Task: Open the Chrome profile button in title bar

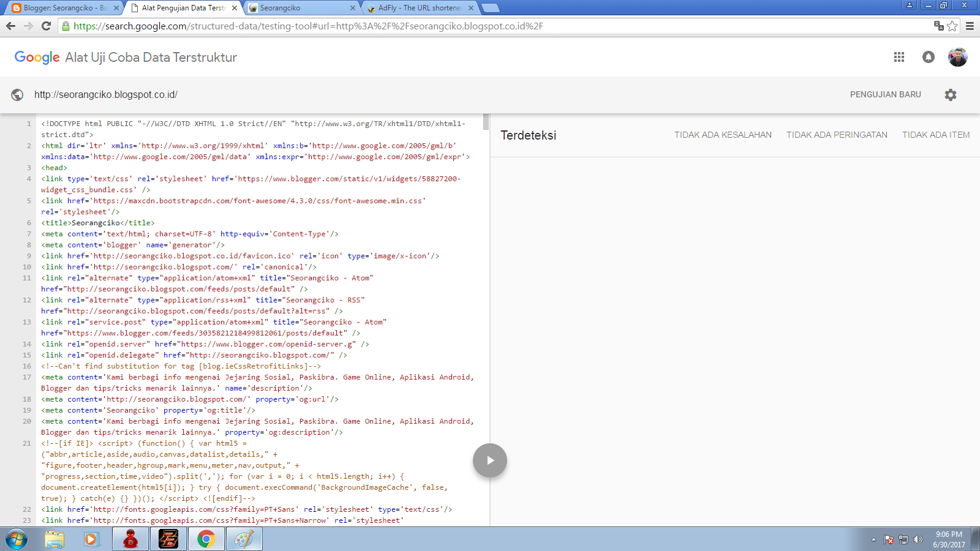Action: coord(910,5)
